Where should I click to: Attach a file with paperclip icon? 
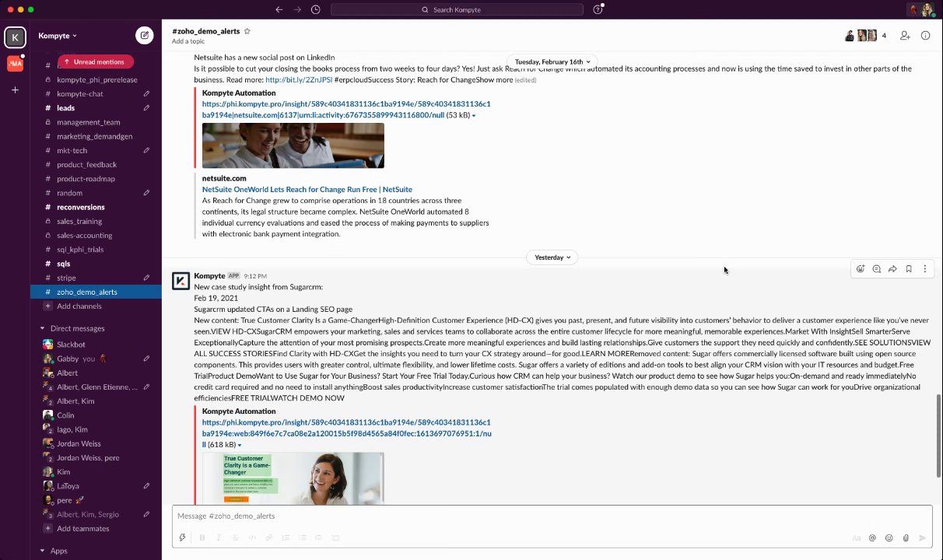906,537
